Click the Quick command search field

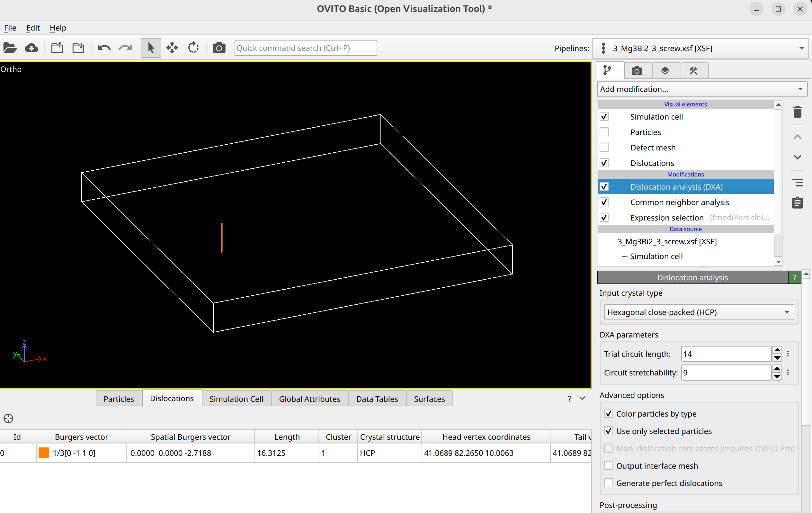coord(305,48)
